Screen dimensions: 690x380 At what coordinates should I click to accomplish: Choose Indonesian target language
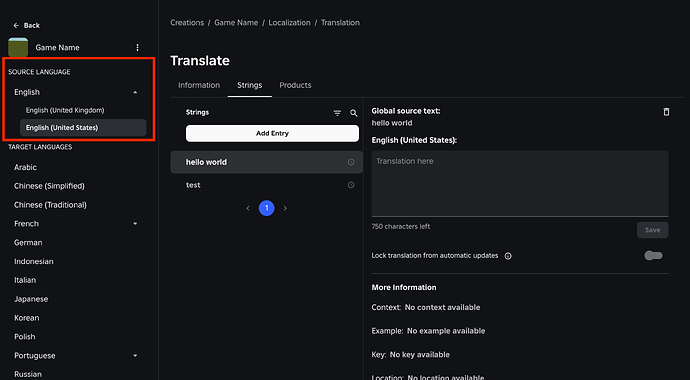(33, 261)
